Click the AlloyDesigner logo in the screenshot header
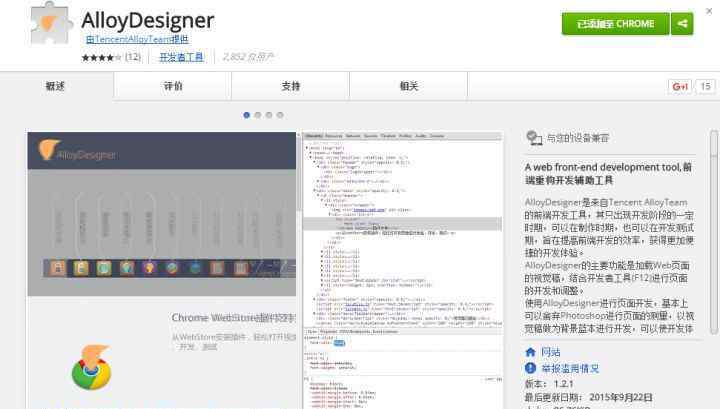 77,151
